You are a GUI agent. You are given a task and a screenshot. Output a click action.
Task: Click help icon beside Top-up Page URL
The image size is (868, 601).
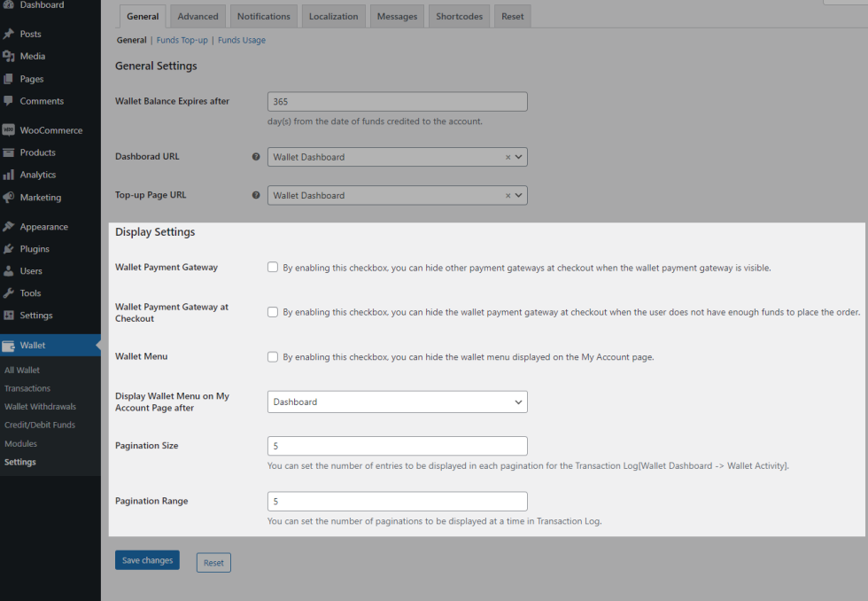(256, 195)
